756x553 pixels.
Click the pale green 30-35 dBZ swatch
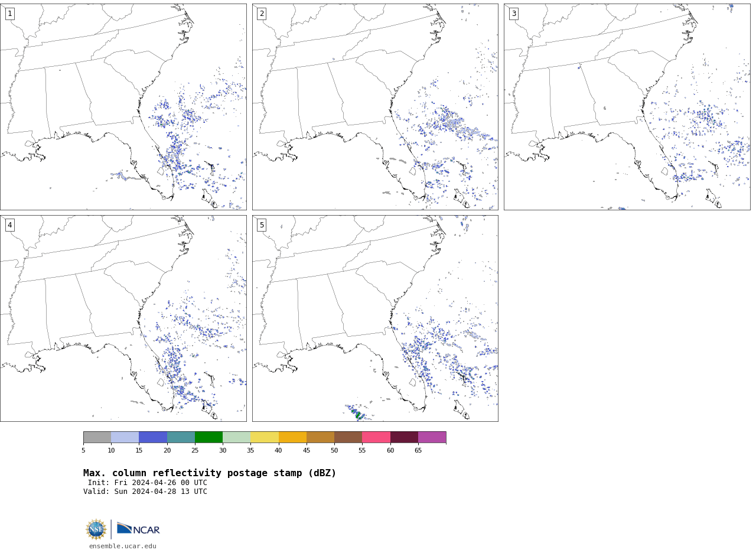236,437
